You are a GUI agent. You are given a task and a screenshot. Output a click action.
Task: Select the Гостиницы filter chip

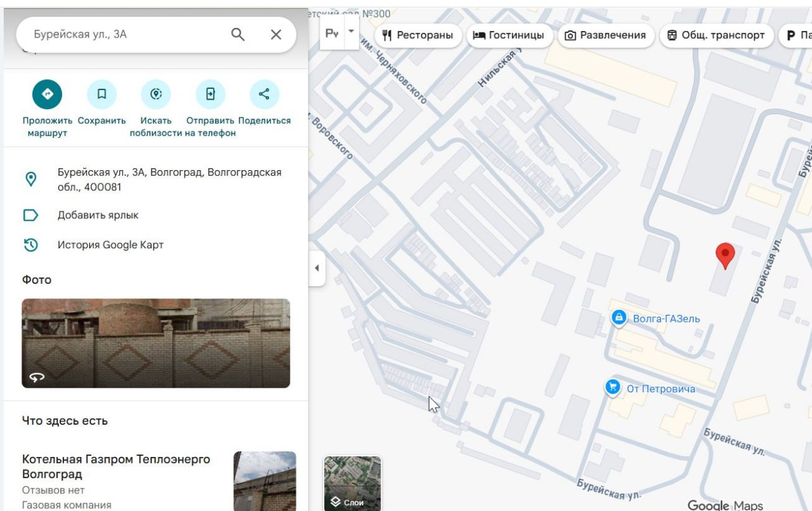(x=508, y=36)
